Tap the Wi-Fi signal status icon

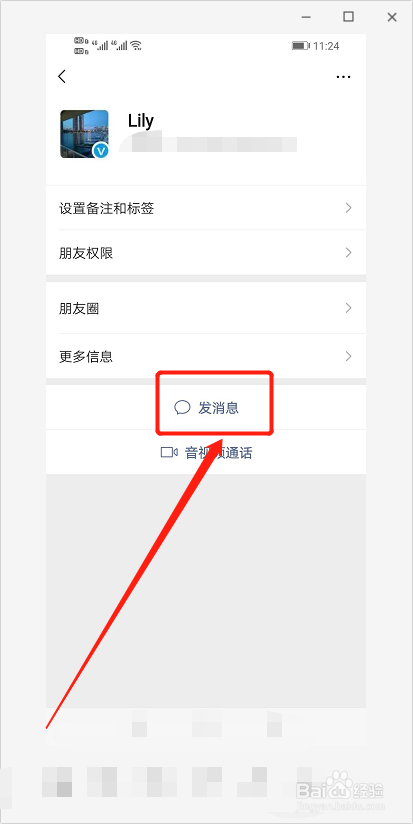137,46
